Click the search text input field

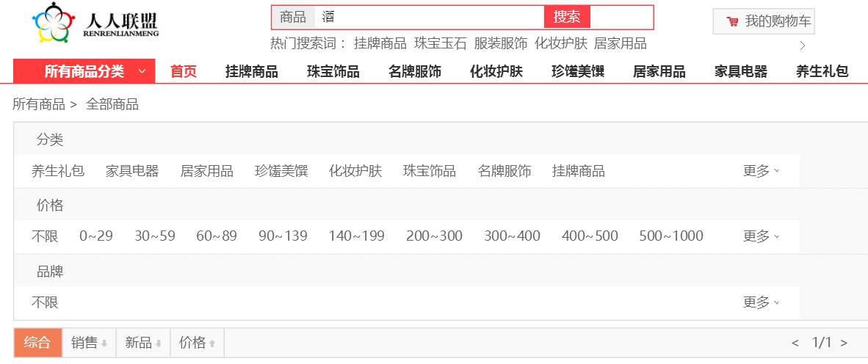coord(430,18)
